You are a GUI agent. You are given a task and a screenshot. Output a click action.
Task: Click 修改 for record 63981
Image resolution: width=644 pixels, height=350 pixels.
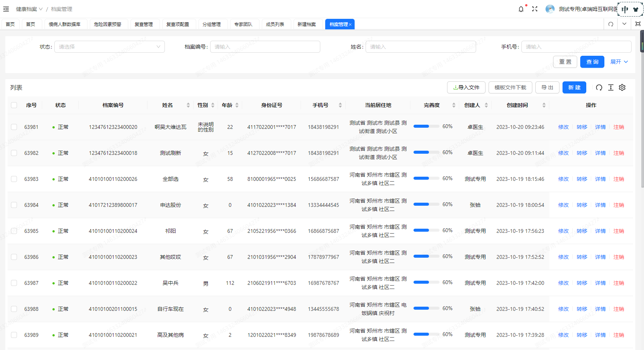pos(563,127)
